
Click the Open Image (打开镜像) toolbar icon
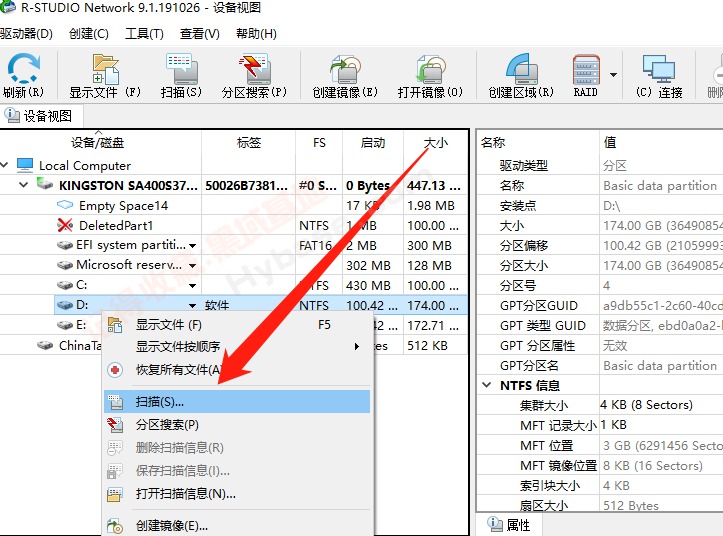coord(430,74)
